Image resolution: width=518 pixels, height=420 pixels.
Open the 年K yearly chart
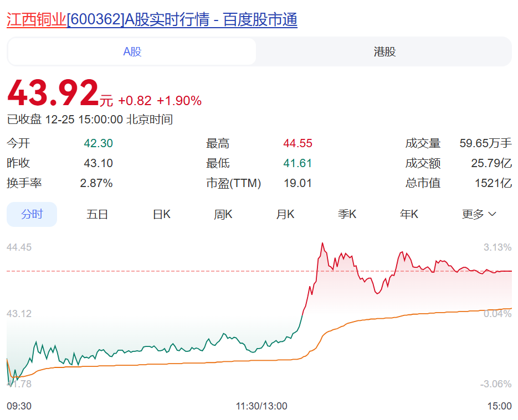409,214
